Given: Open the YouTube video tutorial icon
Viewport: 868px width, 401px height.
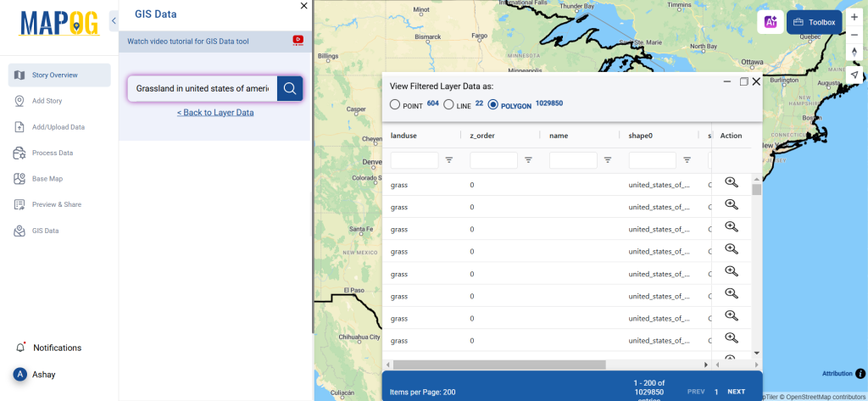Looking at the screenshot, I should 298,40.
